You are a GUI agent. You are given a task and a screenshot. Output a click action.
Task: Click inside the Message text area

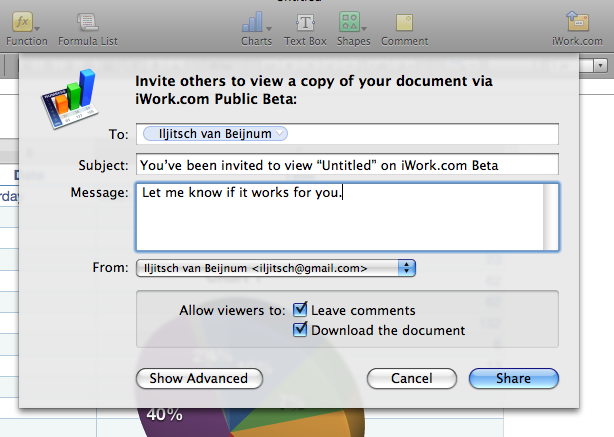click(x=340, y=217)
